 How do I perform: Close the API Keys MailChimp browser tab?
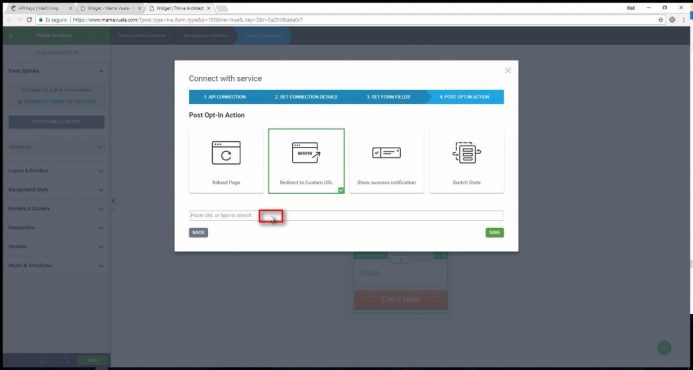[x=70, y=8]
